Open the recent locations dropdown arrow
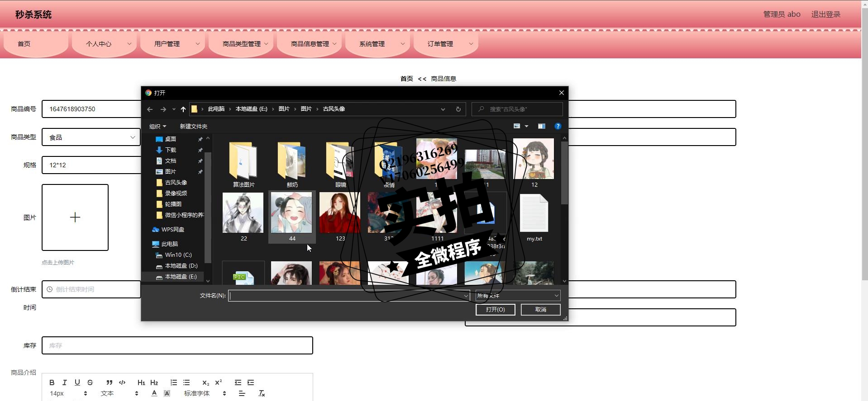Viewport: 868px width, 401px height. [174, 109]
